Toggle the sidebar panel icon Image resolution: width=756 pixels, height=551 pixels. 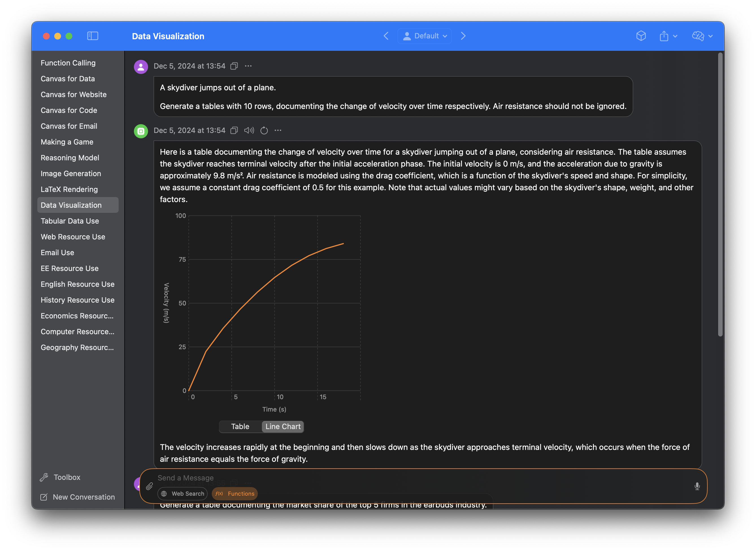(92, 36)
